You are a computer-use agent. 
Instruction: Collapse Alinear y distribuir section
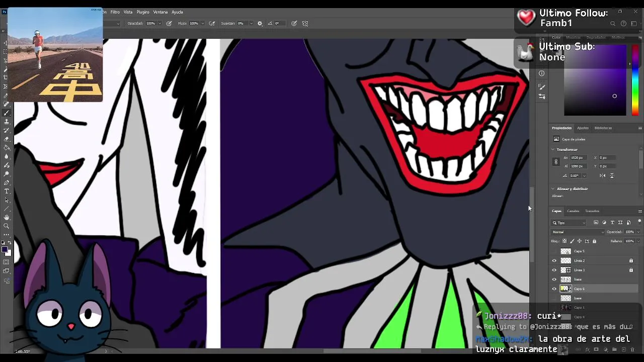coord(553,189)
